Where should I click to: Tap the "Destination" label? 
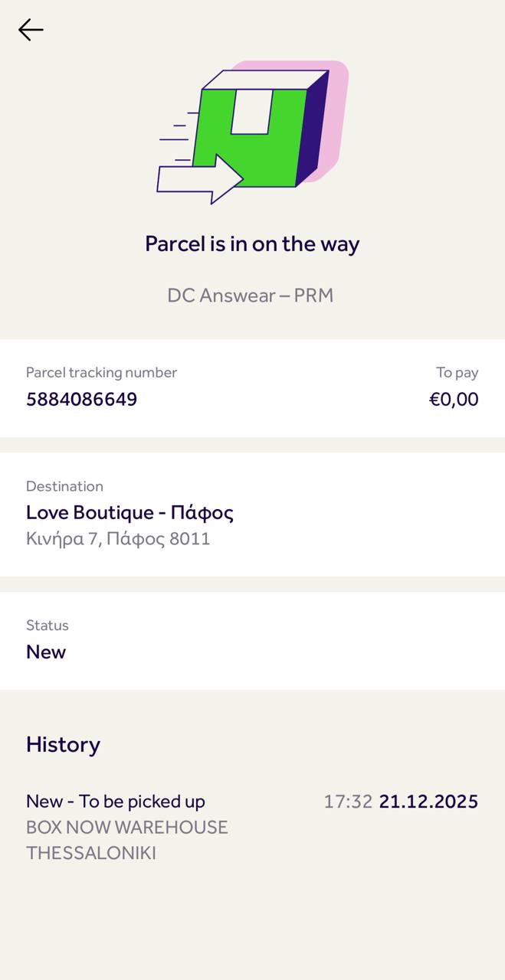pos(64,486)
